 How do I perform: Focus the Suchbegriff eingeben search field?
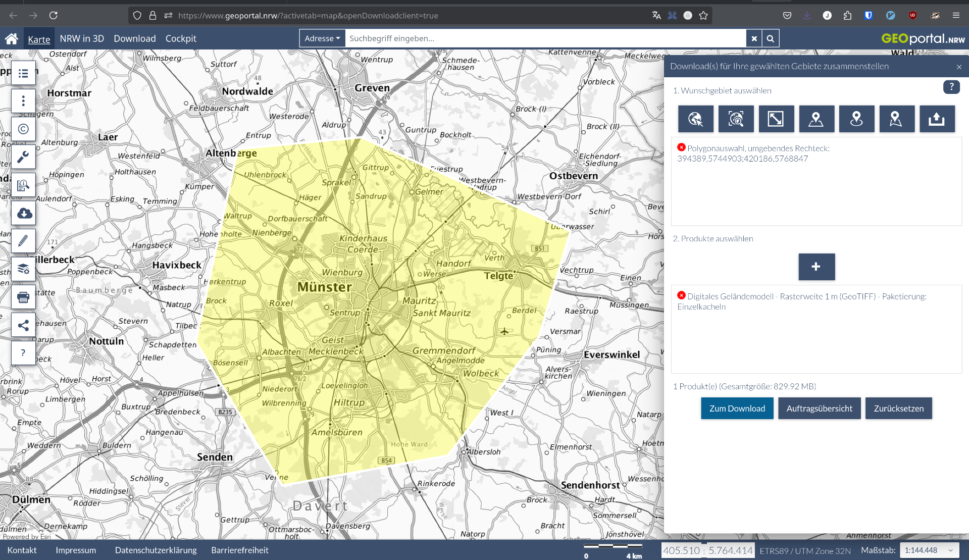point(545,38)
